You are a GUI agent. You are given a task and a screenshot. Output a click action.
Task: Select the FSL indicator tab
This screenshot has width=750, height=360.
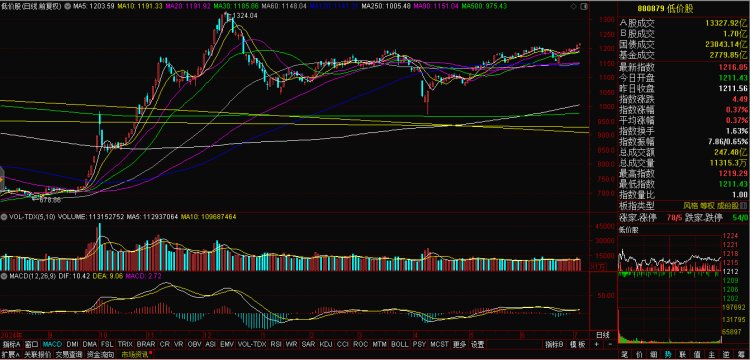tap(107, 344)
